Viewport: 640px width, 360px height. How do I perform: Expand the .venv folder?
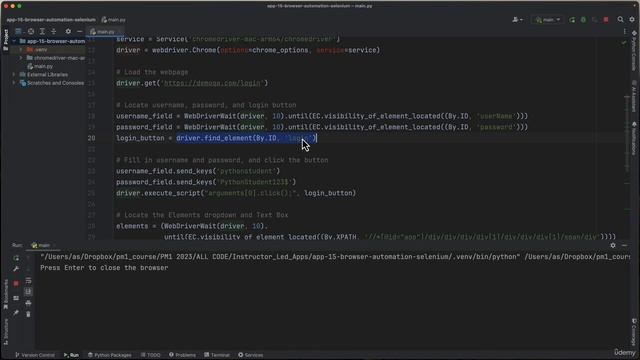(21, 49)
